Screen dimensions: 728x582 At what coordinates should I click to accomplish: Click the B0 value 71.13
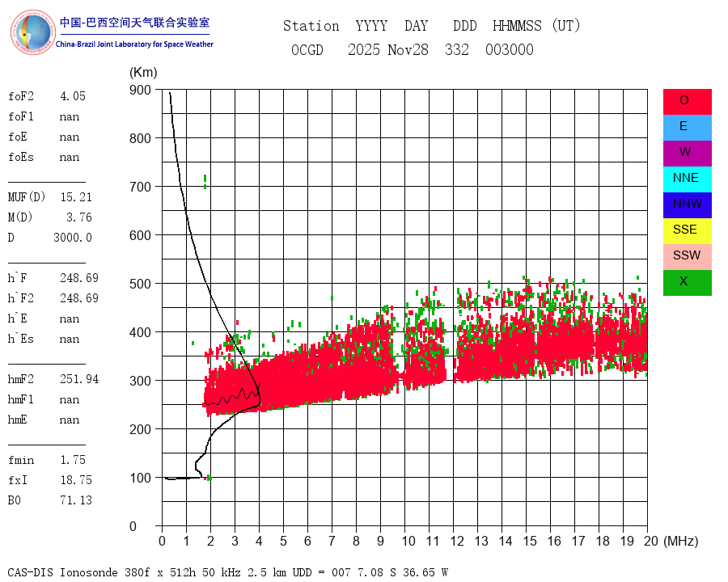pyautogui.click(x=76, y=500)
